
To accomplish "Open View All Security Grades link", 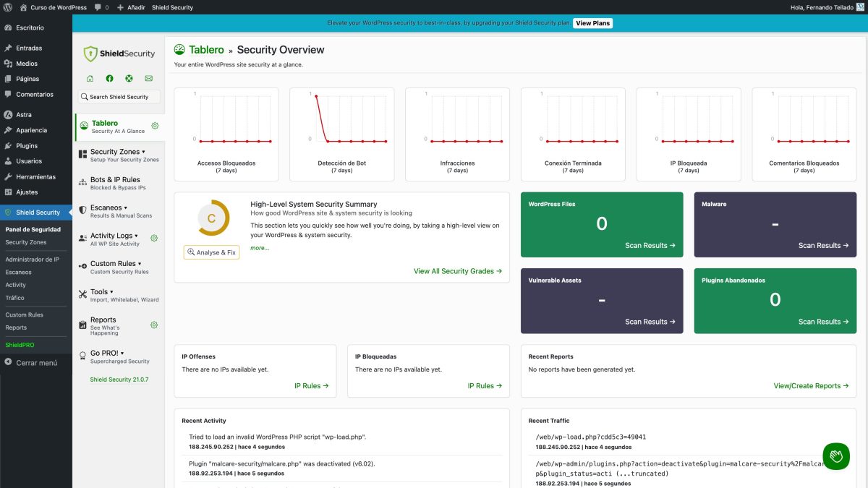I will pyautogui.click(x=457, y=271).
